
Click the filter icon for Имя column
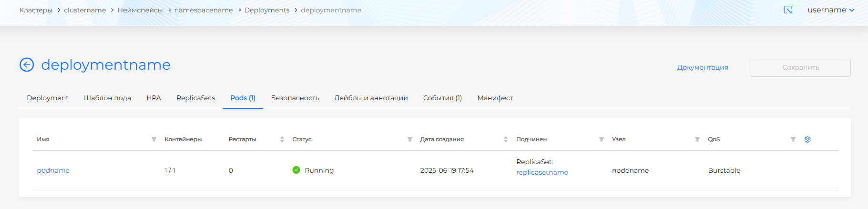tap(153, 139)
